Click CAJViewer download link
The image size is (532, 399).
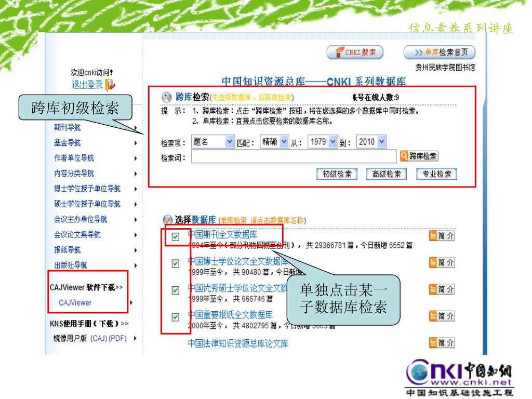(x=75, y=303)
